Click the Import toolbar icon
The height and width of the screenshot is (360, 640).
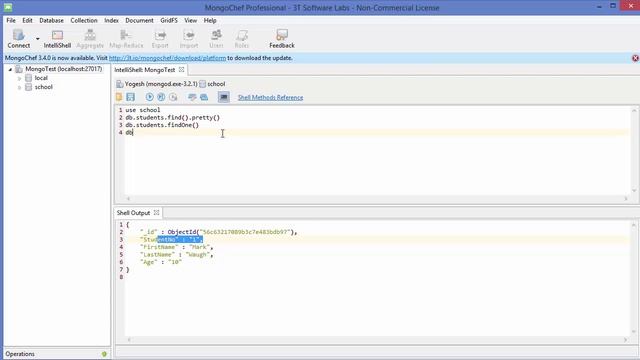pos(189,39)
